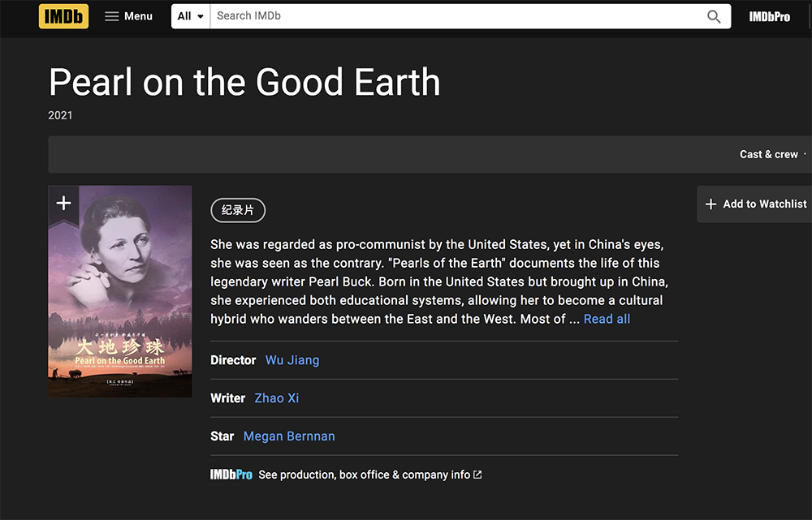Open See production, box office info link
The height and width of the screenshot is (520, 812).
click(364, 475)
